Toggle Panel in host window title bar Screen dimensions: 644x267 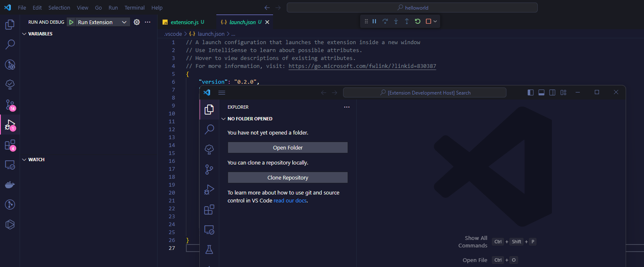point(541,92)
